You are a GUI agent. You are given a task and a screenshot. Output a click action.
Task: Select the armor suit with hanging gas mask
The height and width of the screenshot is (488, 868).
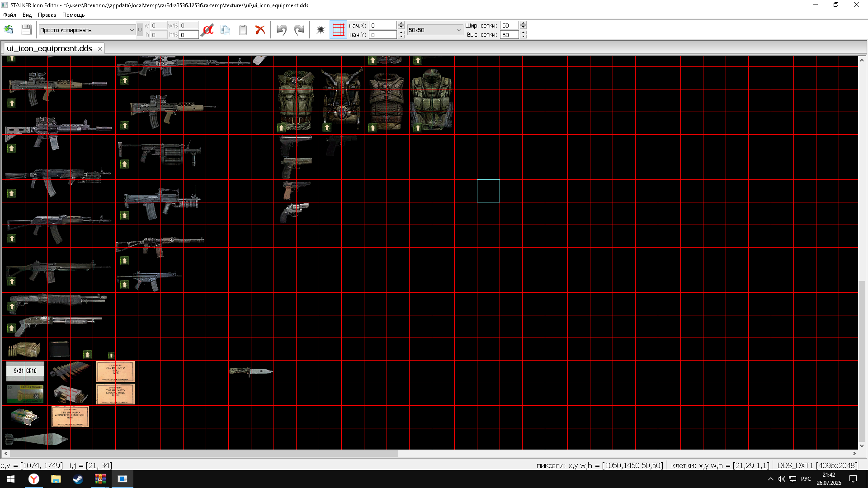(x=342, y=97)
